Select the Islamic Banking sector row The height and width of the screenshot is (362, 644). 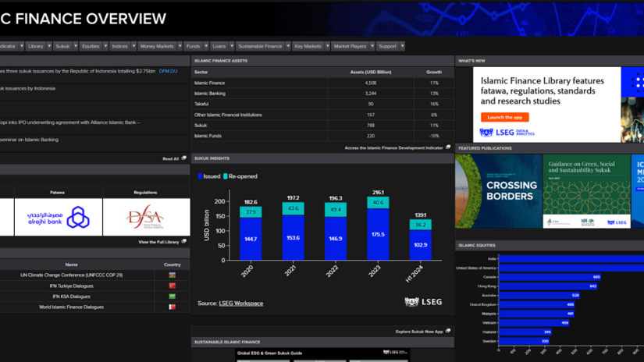(323, 94)
